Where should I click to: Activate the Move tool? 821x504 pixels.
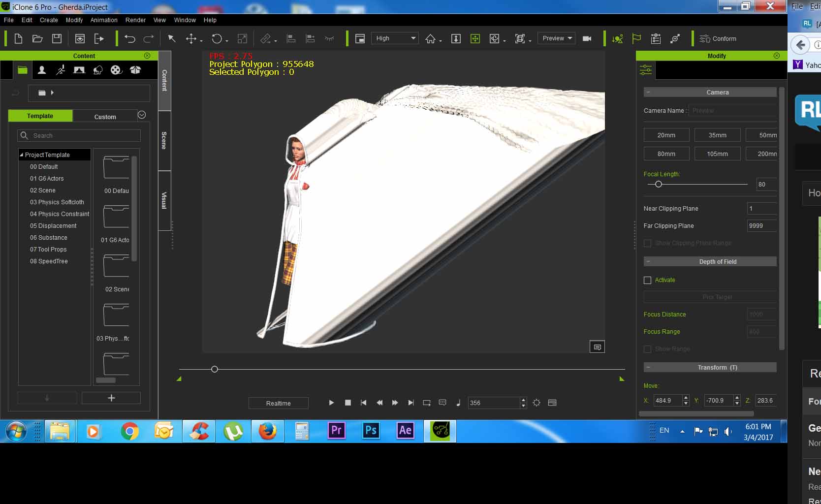[191, 38]
